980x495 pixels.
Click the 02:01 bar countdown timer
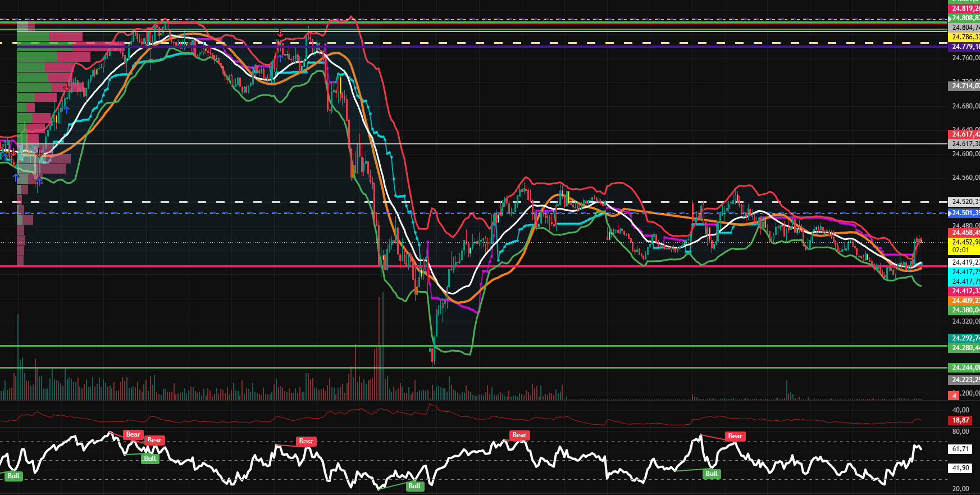[960, 251]
